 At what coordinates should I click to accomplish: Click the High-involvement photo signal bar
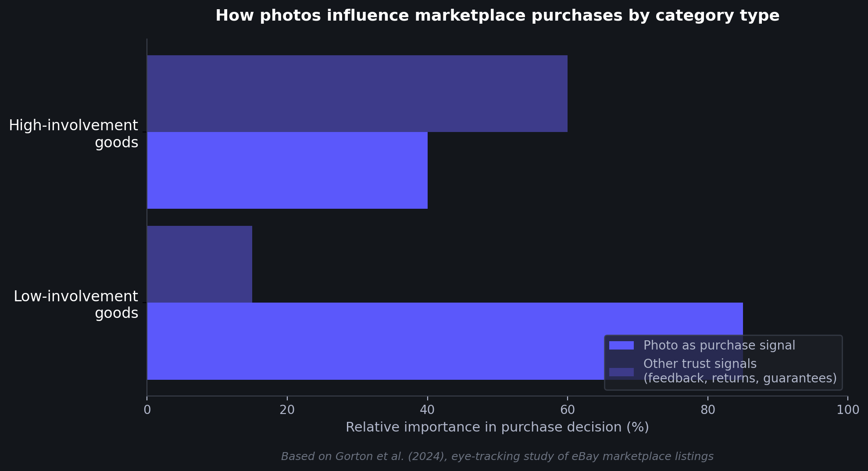coord(287,170)
